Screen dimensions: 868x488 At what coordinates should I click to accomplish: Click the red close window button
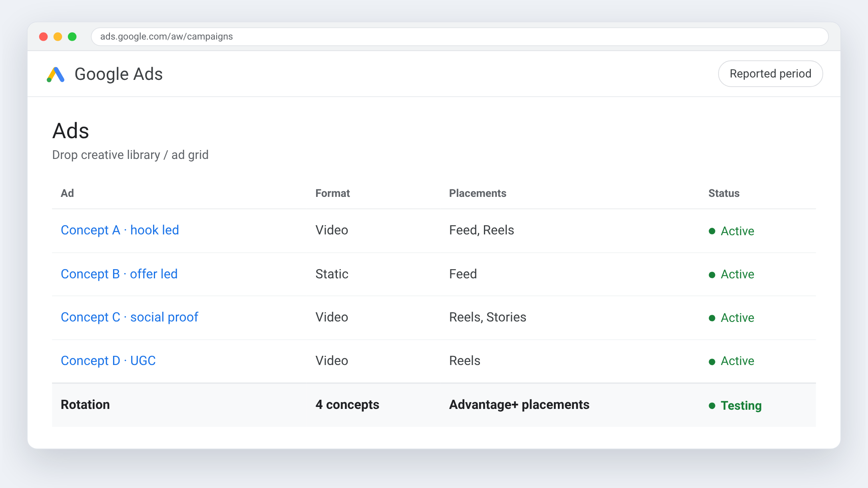[x=44, y=37]
